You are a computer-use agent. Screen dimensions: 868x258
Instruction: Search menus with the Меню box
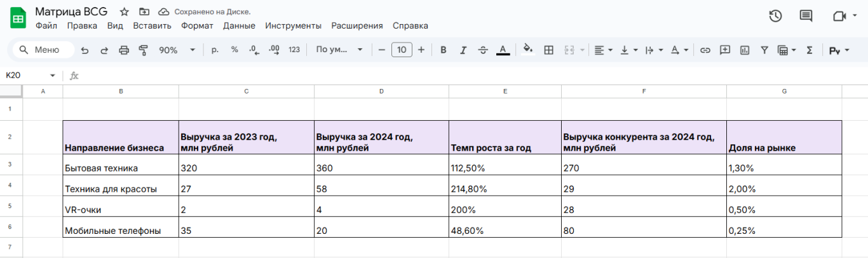pos(44,50)
